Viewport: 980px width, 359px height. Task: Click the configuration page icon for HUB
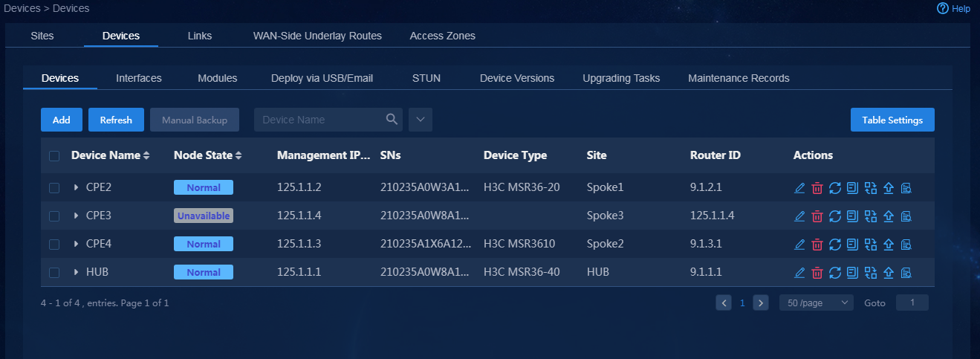pos(853,273)
